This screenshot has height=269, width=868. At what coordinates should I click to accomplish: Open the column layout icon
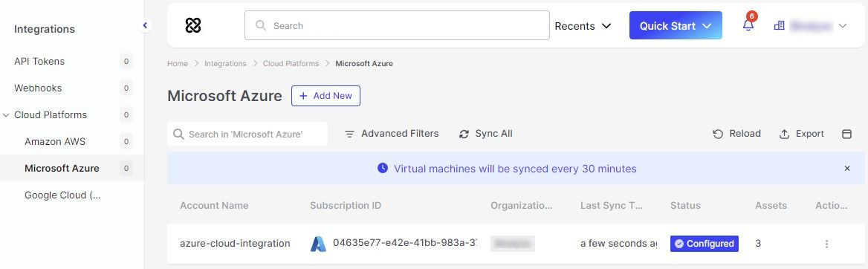846,134
